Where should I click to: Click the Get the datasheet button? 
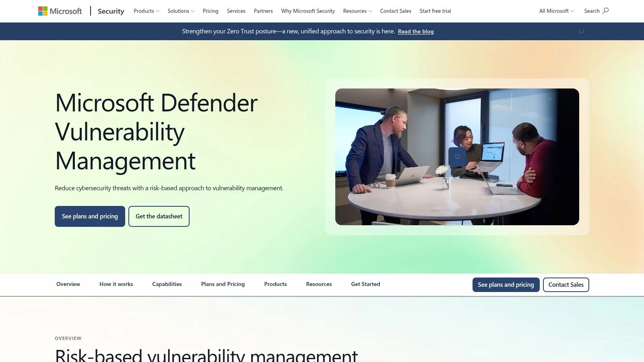click(159, 216)
